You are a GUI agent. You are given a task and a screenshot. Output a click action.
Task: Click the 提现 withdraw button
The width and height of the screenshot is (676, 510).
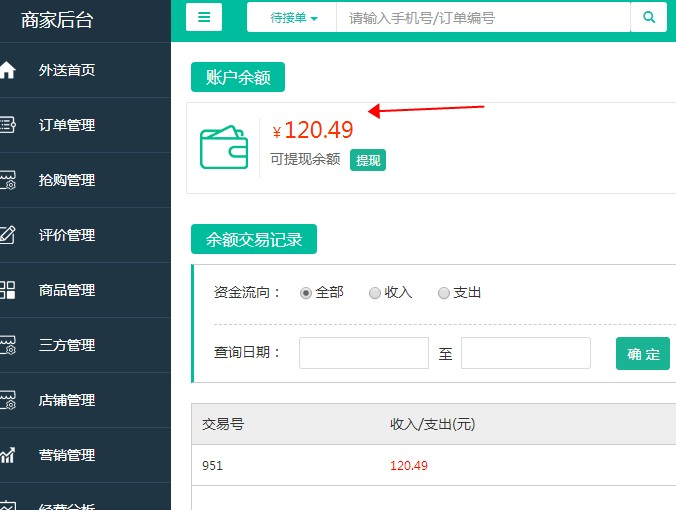pos(368,160)
